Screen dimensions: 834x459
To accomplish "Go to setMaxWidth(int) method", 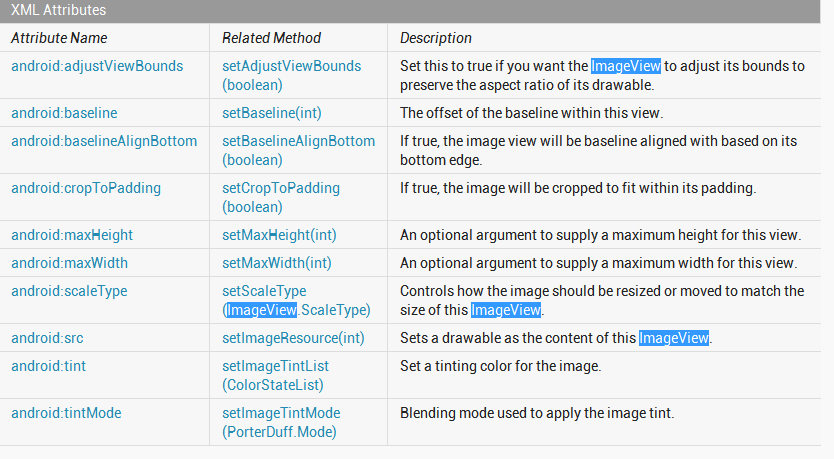I will pos(277,263).
